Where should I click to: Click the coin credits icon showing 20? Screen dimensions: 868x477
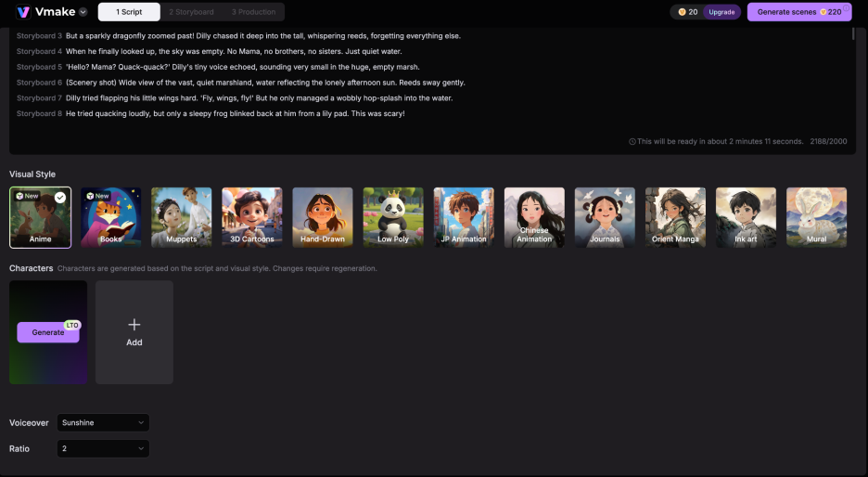[x=682, y=12]
